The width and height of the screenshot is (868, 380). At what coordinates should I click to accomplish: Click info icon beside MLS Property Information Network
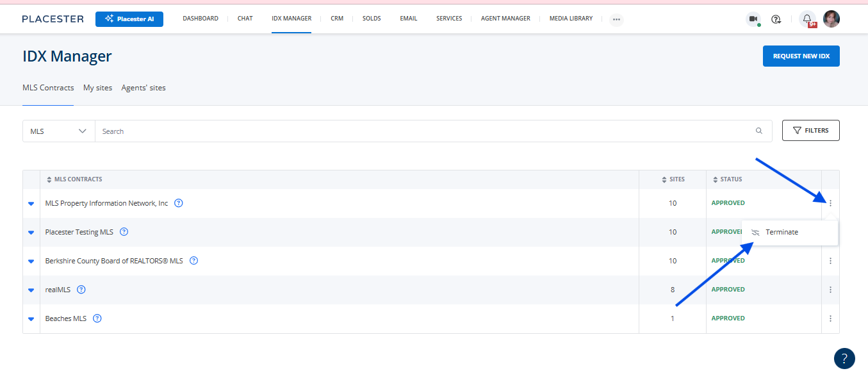click(x=179, y=203)
